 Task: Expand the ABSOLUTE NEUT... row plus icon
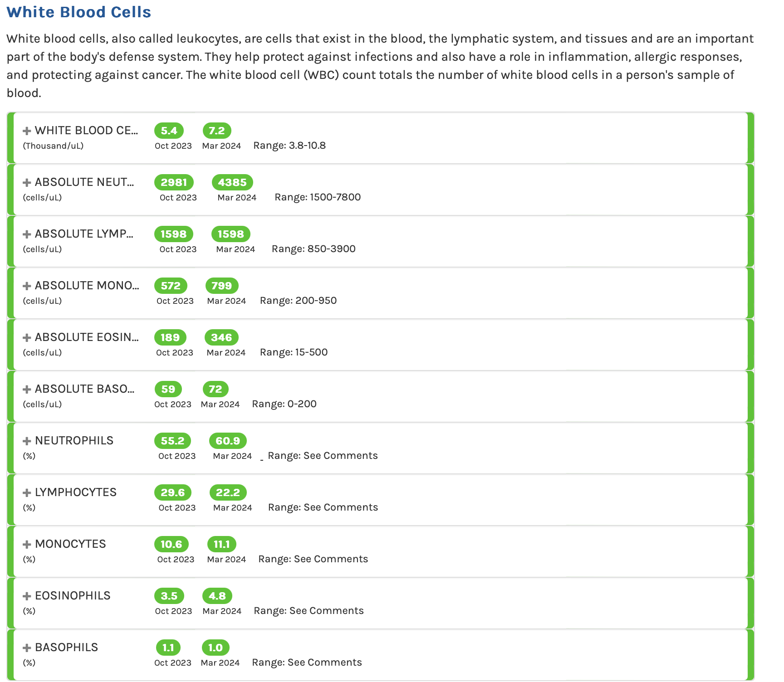[x=27, y=183]
